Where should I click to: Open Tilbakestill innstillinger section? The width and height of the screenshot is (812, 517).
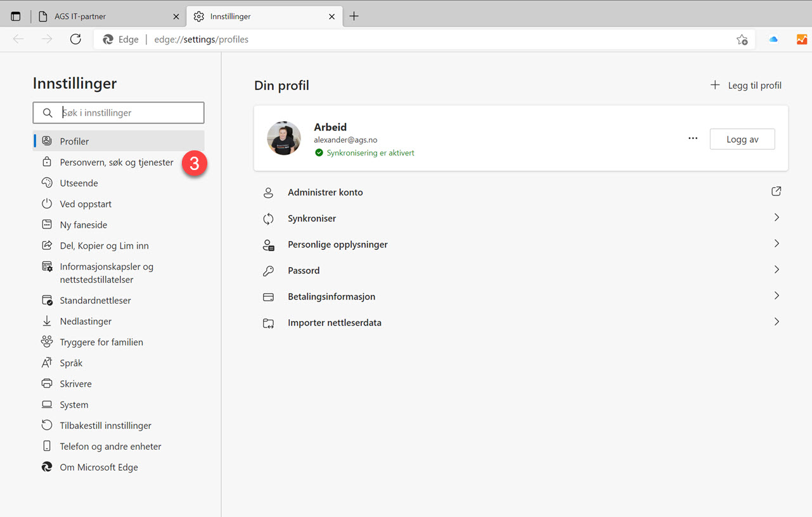click(x=119, y=426)
